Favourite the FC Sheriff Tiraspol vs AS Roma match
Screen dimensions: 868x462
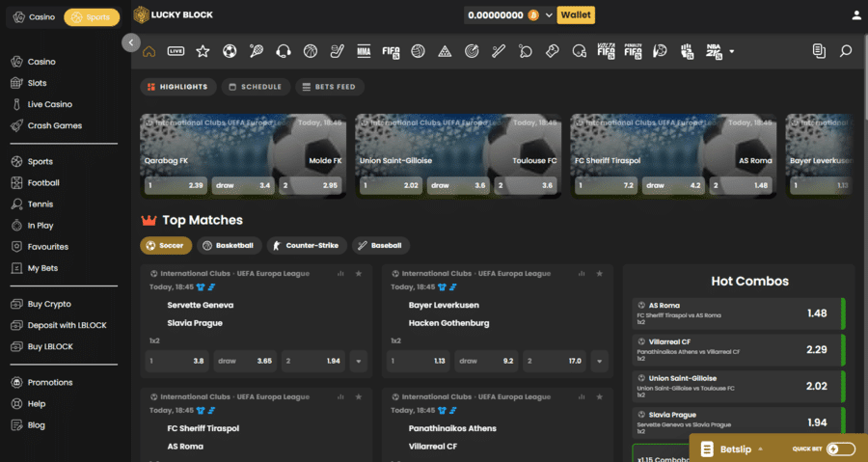pos(359,396)
